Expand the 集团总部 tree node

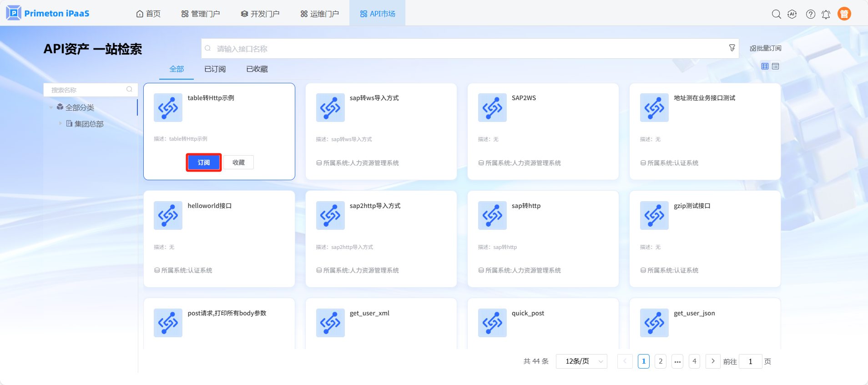click(60, 123)
